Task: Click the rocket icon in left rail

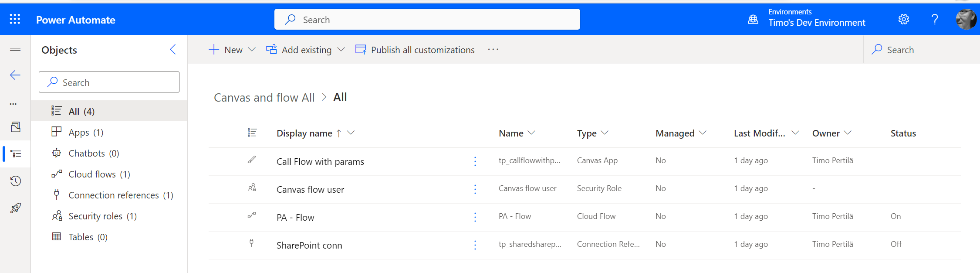Action: point(15,208)
